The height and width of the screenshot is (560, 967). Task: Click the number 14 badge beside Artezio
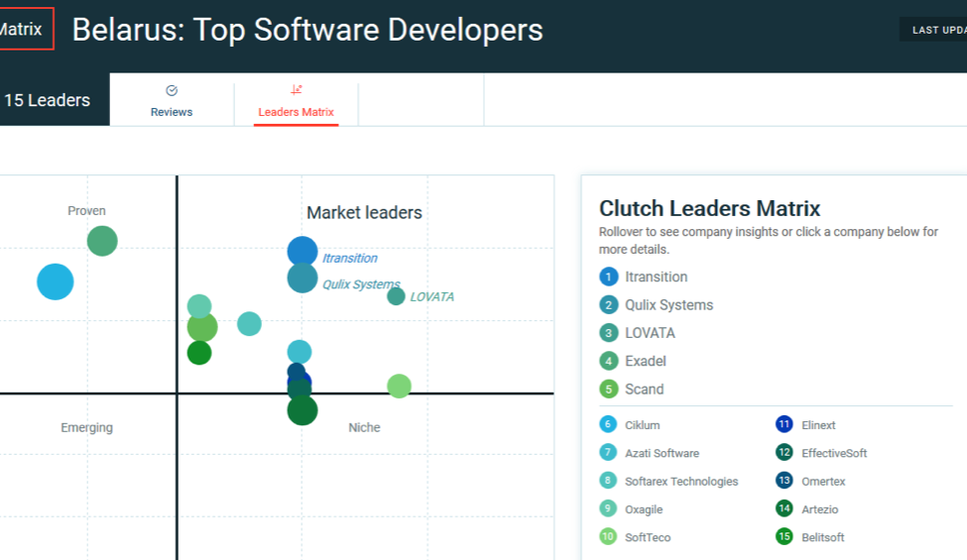coord(785,508)
